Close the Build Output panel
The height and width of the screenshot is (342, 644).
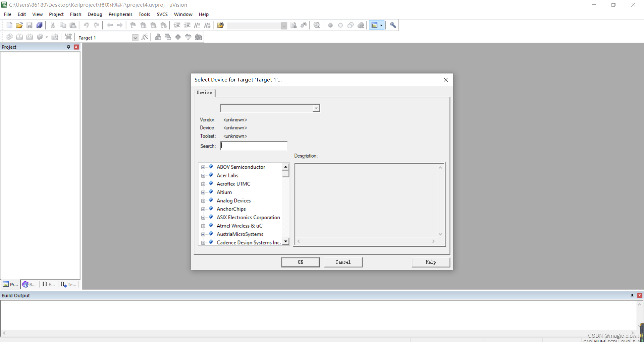pos(640,295)
